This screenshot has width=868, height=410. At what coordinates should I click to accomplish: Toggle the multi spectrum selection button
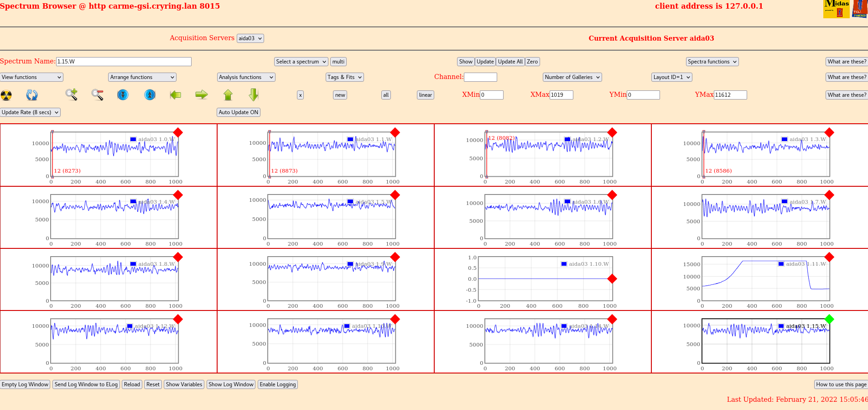(x=338, y=62)
